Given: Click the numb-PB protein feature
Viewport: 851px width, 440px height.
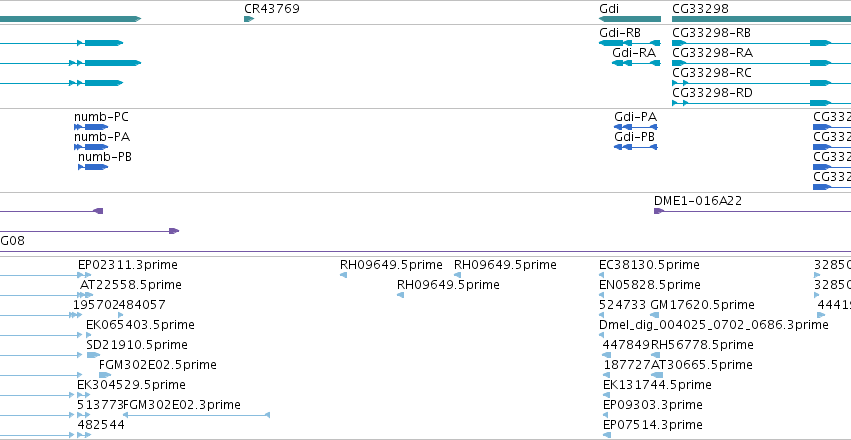Looking at the screenshot, I should (x=93, y=167).
